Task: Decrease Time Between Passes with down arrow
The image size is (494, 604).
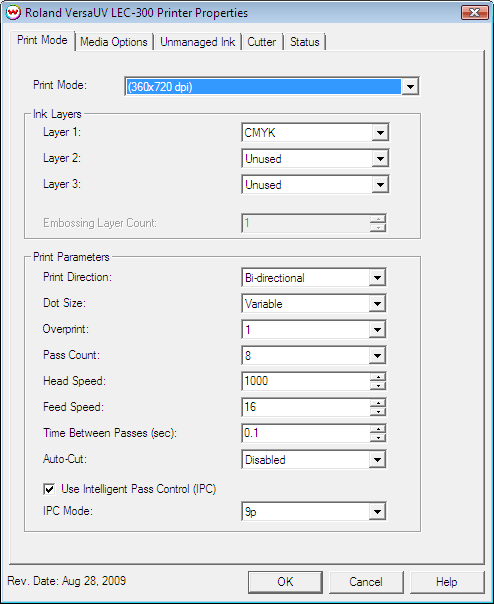Action: click(x=378, y=437)
